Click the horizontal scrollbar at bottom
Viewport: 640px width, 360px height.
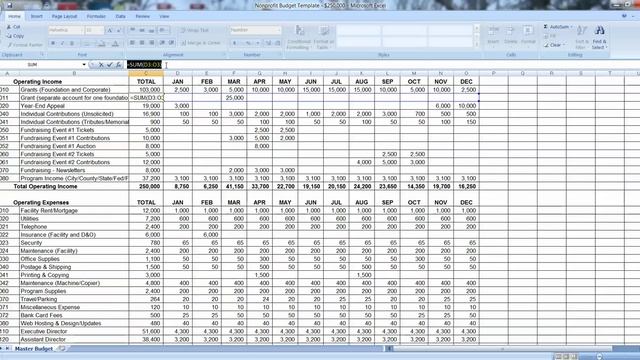(x=502, y=349)
